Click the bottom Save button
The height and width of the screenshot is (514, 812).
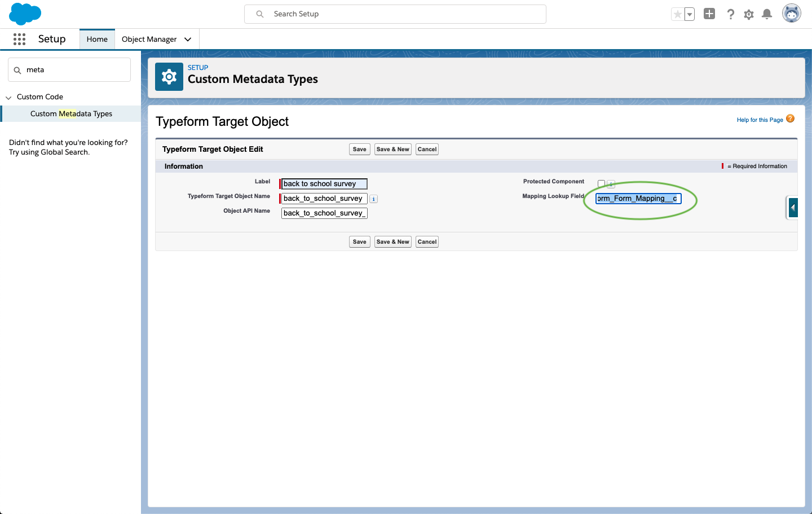360,242
